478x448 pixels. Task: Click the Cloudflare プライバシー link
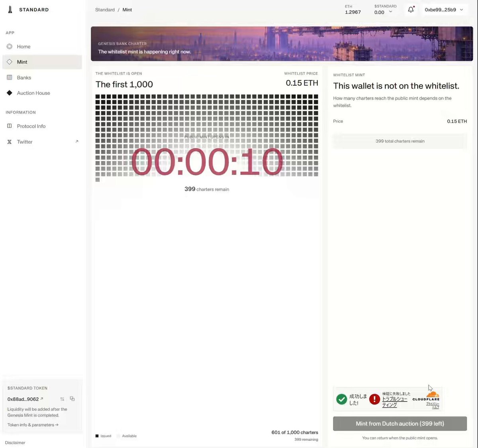pyautogui.click(x=433, y=404)
